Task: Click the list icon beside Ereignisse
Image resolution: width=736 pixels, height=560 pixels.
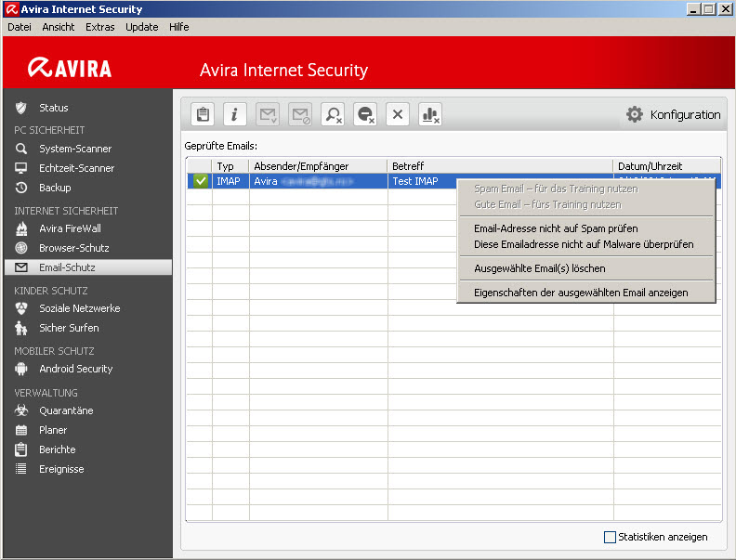Action: [x=21, y=469]
